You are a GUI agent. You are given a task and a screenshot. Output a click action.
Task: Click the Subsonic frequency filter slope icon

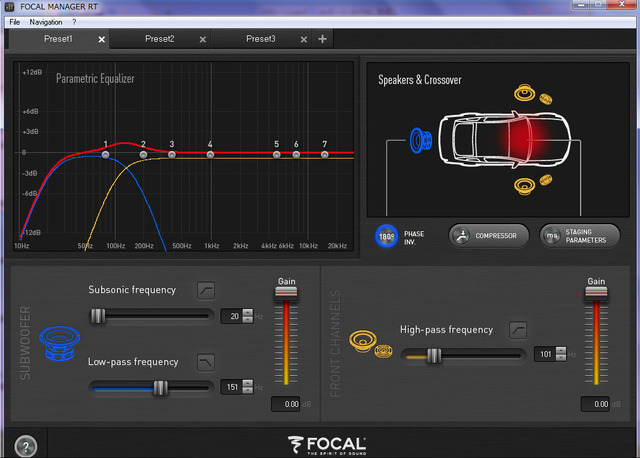point(206,290)
